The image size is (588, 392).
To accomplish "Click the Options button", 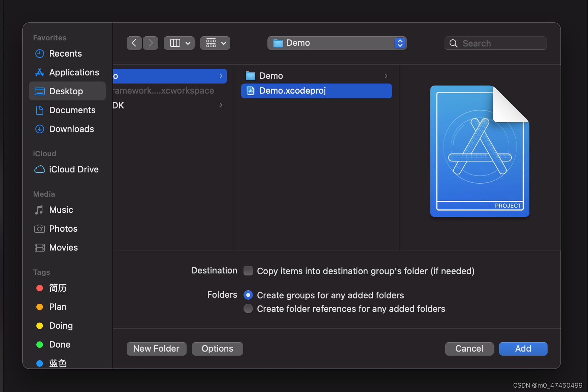I will pyautogui.click(x=218, y=349).
